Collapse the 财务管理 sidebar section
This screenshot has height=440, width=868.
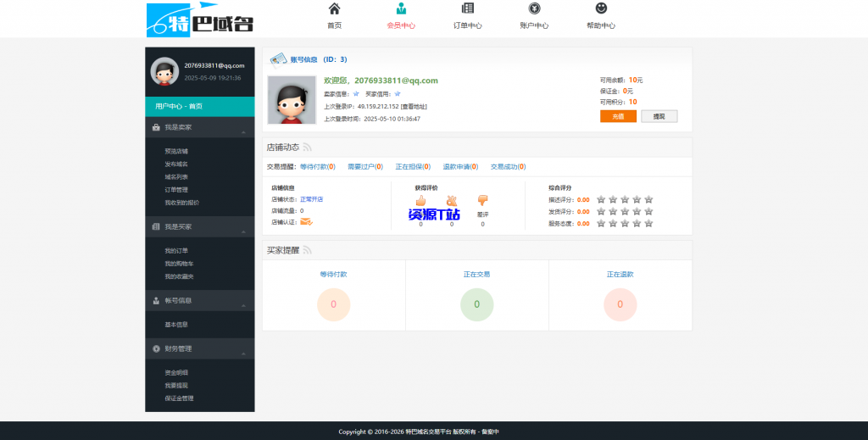(243, 353)
